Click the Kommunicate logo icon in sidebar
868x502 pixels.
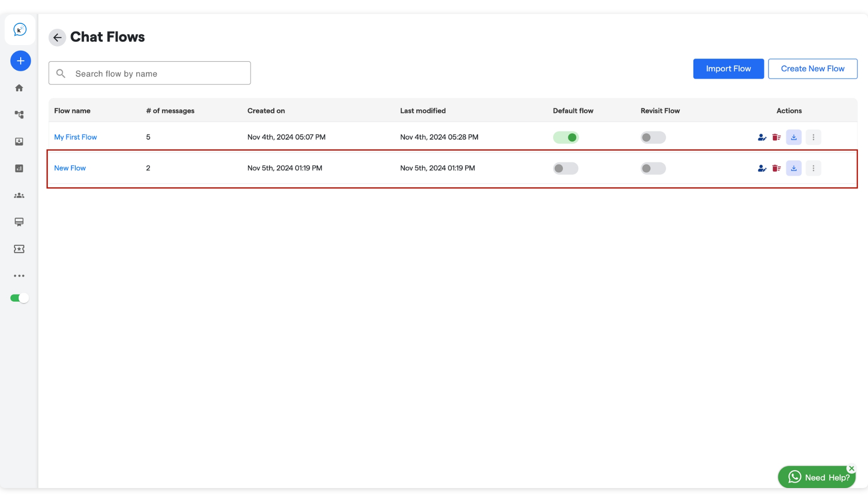pyautogui.click(x=20, y=30)
